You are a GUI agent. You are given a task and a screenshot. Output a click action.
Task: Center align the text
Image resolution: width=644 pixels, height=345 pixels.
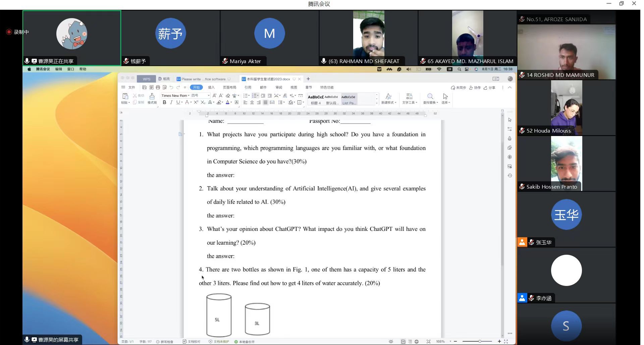pos(252,102)
